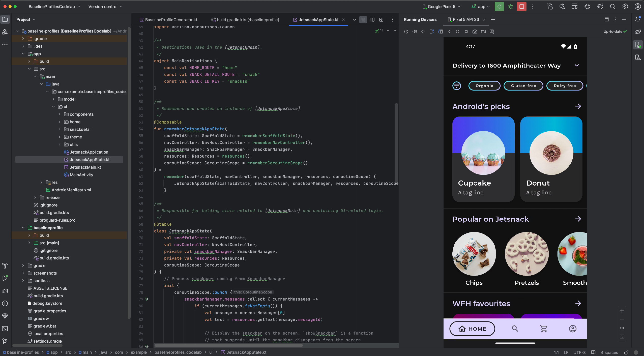Click the Pixel 5 API 33 device toggle
Screen dimensions: 644x356
466,20
